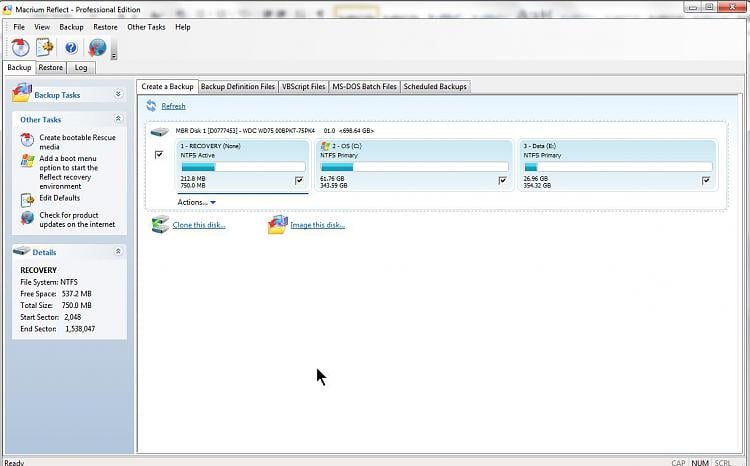The height and width of the screenshot is (466, 750).
Task: Click the Backup Tasks folder icon
Action: 22,93
